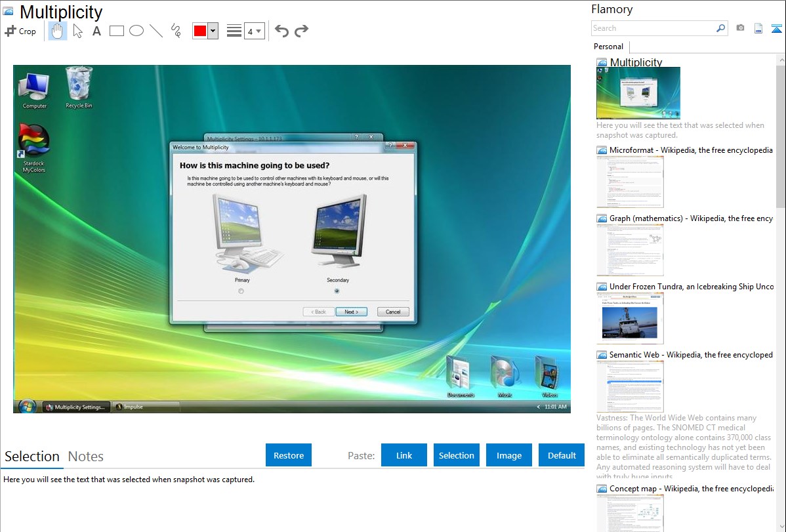Redo the last undone action

(301, 31)
